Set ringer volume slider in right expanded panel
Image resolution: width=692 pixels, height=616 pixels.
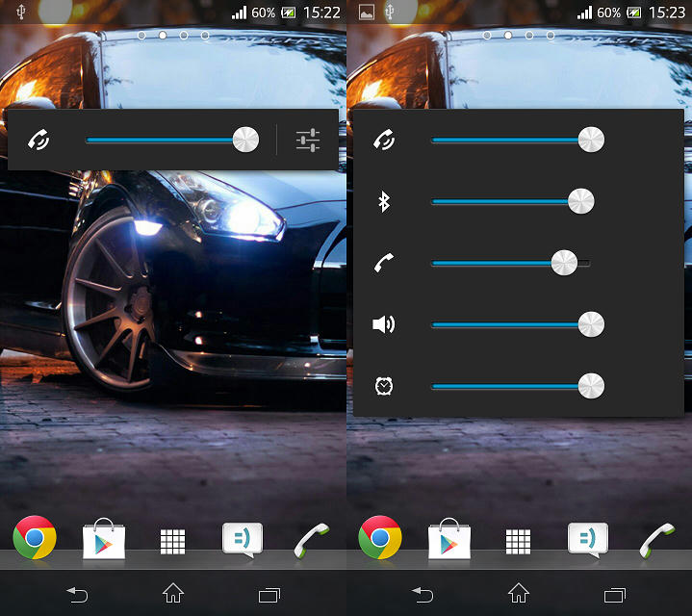click(518, 140)
